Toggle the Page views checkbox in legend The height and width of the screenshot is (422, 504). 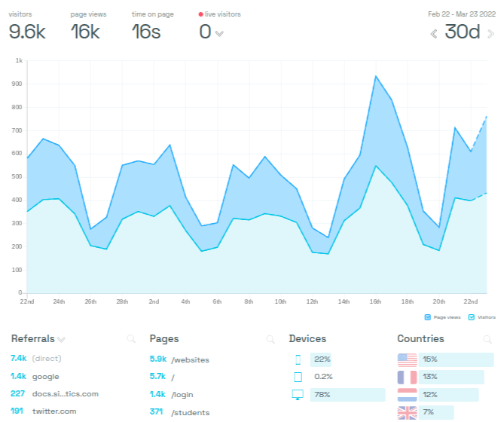(427, 317)
